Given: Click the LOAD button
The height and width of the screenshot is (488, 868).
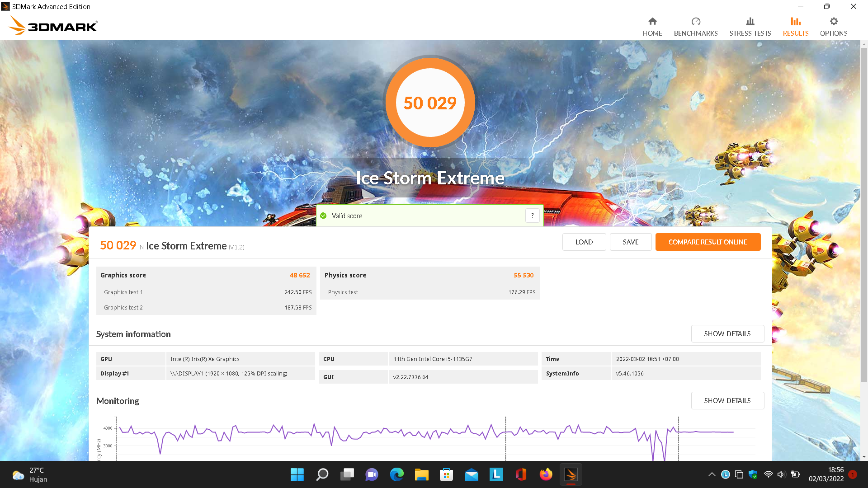Looking at the screenshot, I should coord(584,242).
